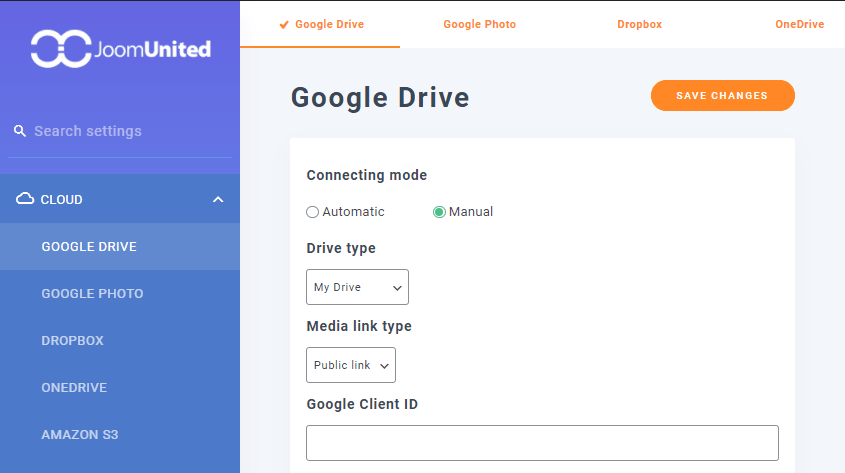Click the JoomUnited logo
Viewport: 845px width, 473px height.
pos(121,49)
